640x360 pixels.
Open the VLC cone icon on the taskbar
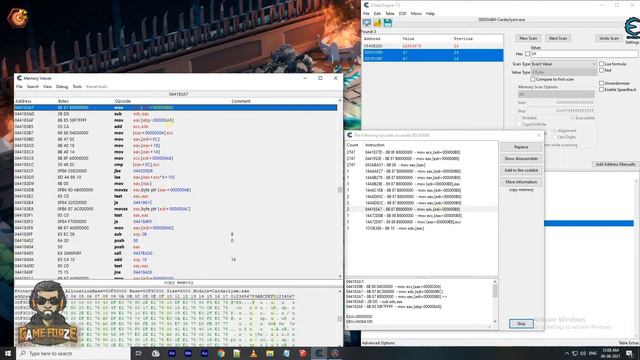[253, 353]
